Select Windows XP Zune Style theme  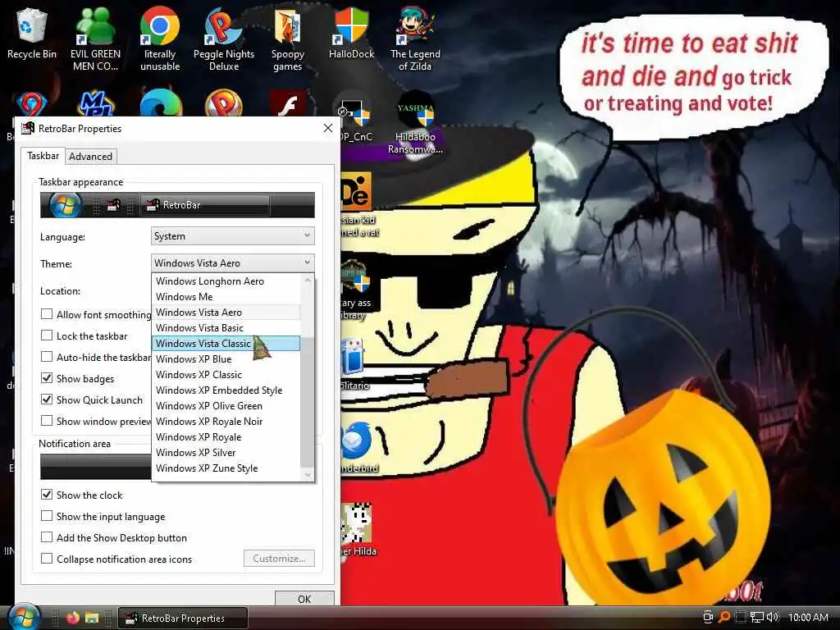click(226, 468)
